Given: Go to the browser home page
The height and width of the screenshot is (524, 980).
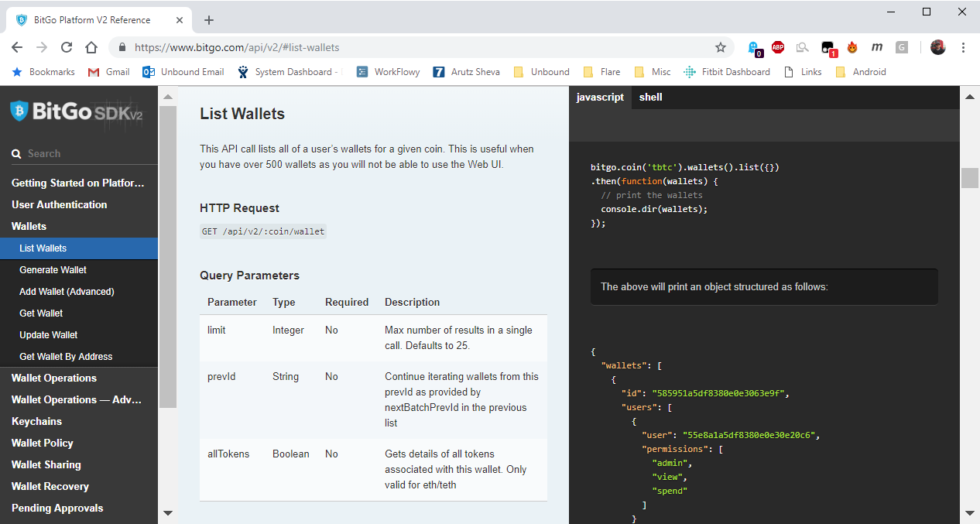Looking at the screenshot, I should pyautogui.click(x=91, y=47).
